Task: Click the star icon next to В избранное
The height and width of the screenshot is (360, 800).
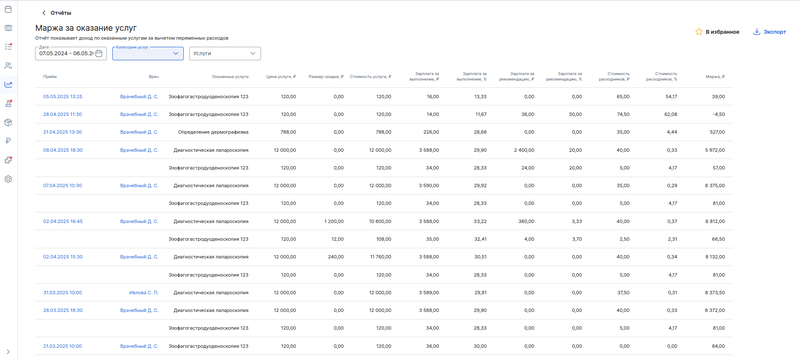Action: pyautogui.click(x=699, y=32)
